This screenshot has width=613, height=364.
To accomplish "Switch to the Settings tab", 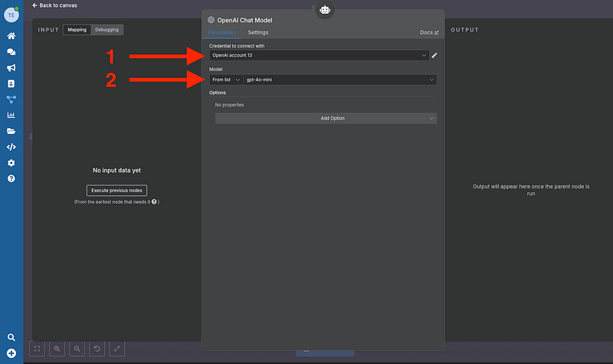I will 258,33.
